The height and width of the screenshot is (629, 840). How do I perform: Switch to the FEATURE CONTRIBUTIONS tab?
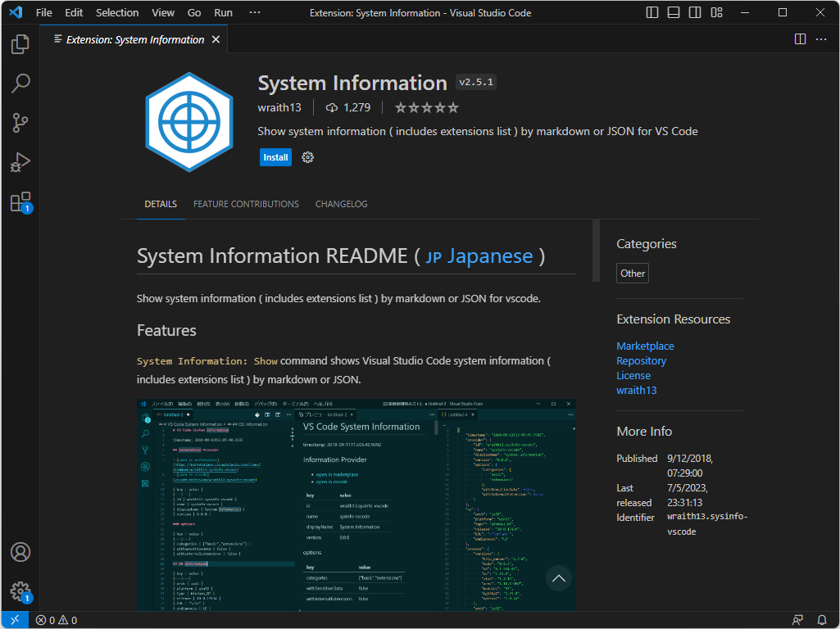(x=246, y=204)
